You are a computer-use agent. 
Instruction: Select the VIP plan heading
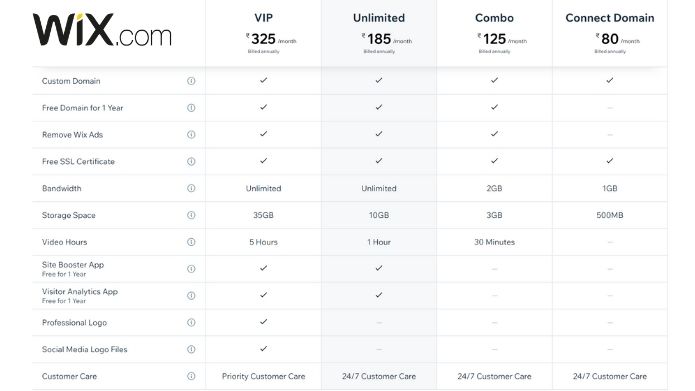[263, 18]
